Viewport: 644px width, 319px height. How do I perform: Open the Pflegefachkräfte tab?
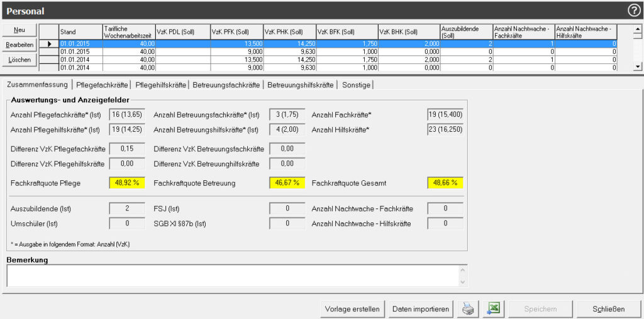[102, 85]
